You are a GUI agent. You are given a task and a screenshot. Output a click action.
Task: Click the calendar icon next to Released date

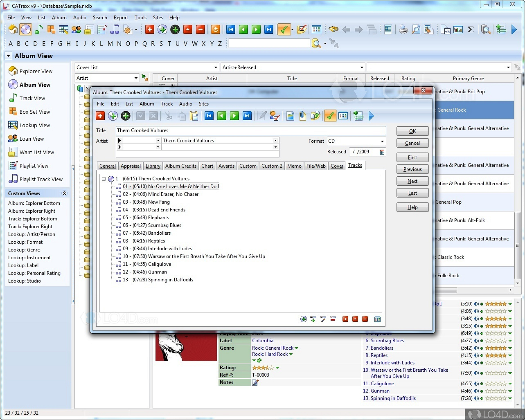(x=382, y=152)
